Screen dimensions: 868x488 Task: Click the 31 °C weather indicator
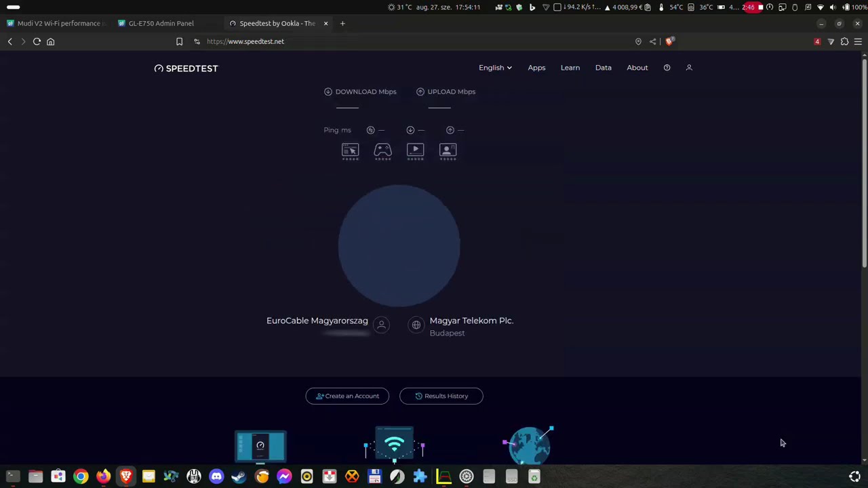[x=400, y=7]
